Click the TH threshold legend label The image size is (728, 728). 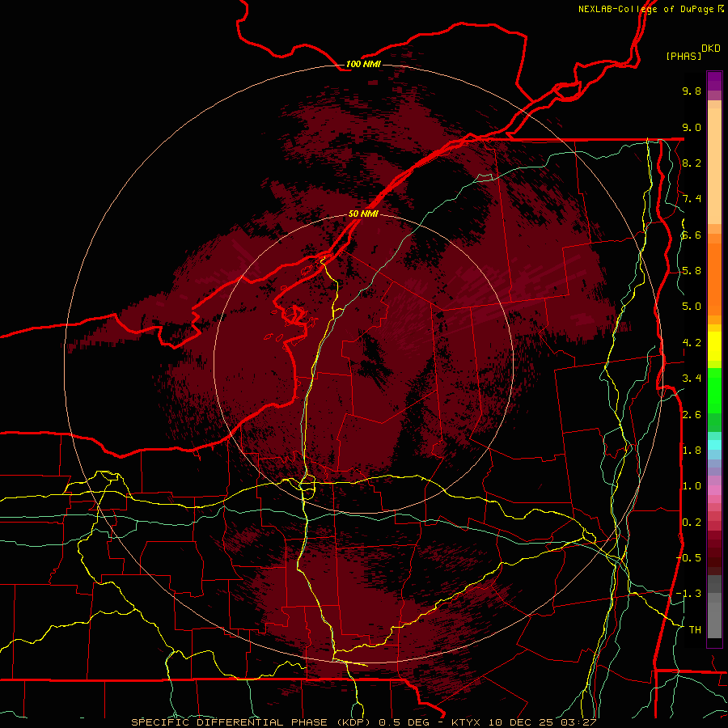[x=695, y=630]
